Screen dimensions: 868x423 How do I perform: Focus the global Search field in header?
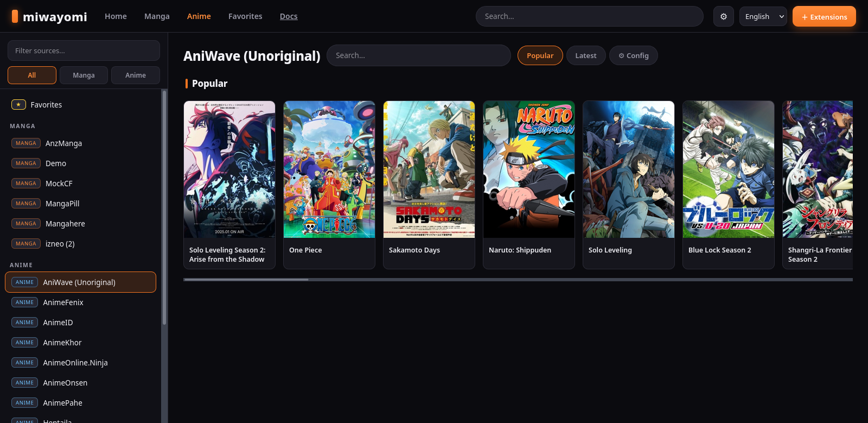[x=590, y=16]
